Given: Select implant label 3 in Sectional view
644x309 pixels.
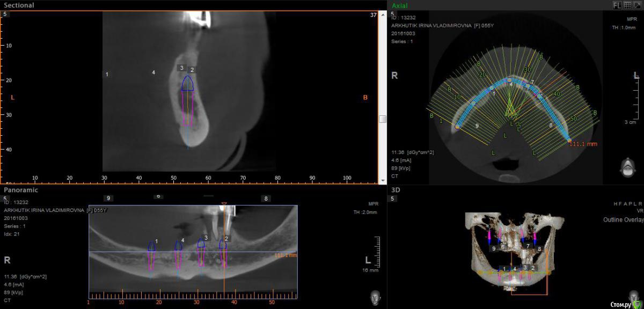Looking at the screenshot, I should (x=182, y=68).
